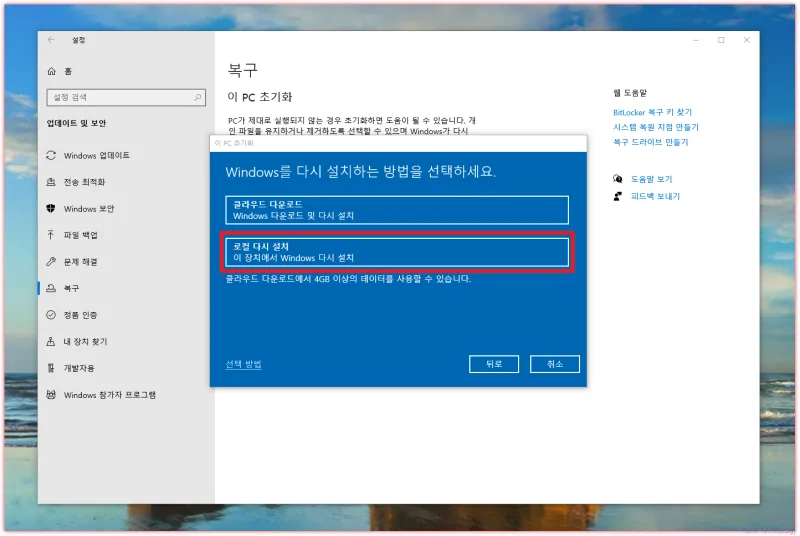Click the search magnifier icon in 설정 검색 box
800x536 pixels.
pyautogui.click(x=197, y=97)
